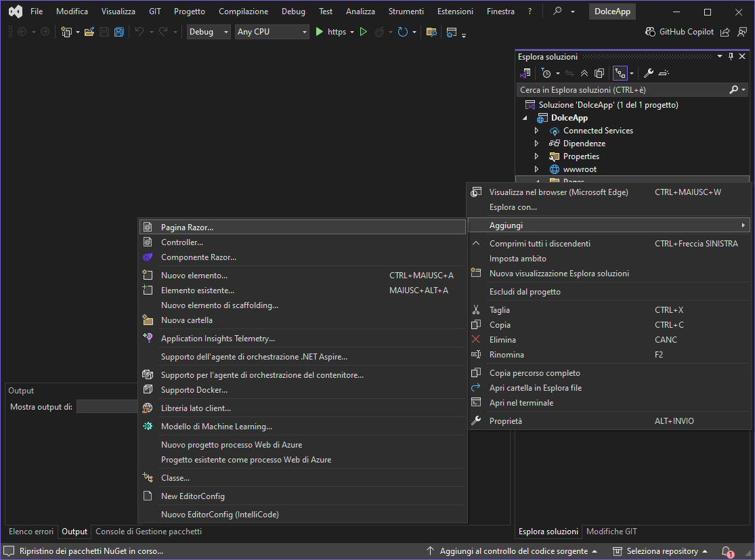The height and width of the screenshot is (560, 755).
Task: Click the browser window toolbar icon
Action: click(x=452, y=32)
